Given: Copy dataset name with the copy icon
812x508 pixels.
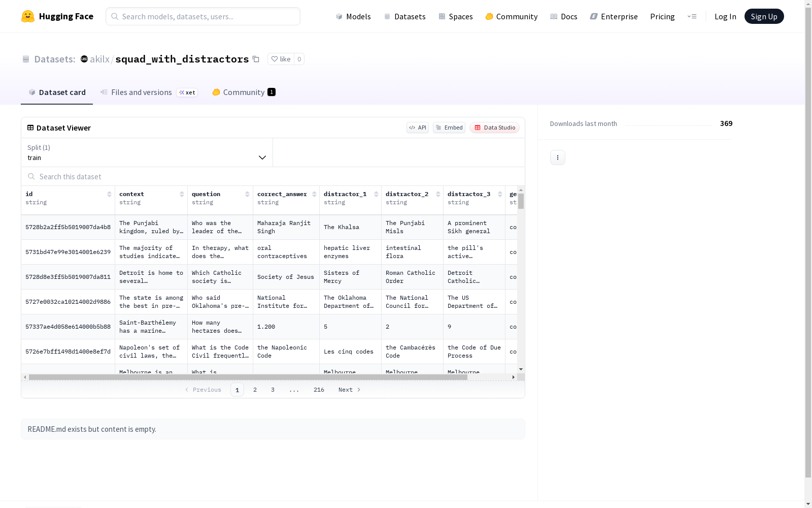Looking at the screenshot, I should (x=256, y=59).
